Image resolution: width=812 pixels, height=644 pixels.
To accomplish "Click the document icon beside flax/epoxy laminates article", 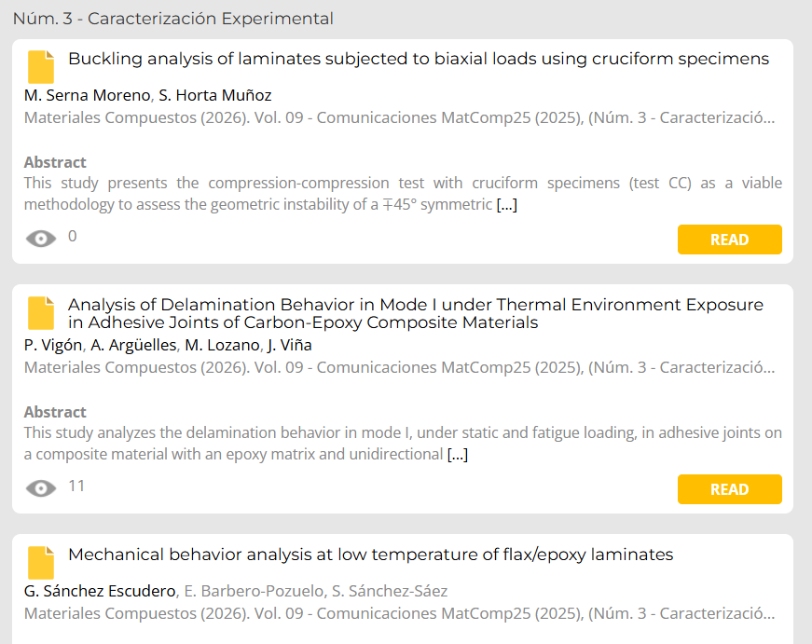I will tap(41, 563).
